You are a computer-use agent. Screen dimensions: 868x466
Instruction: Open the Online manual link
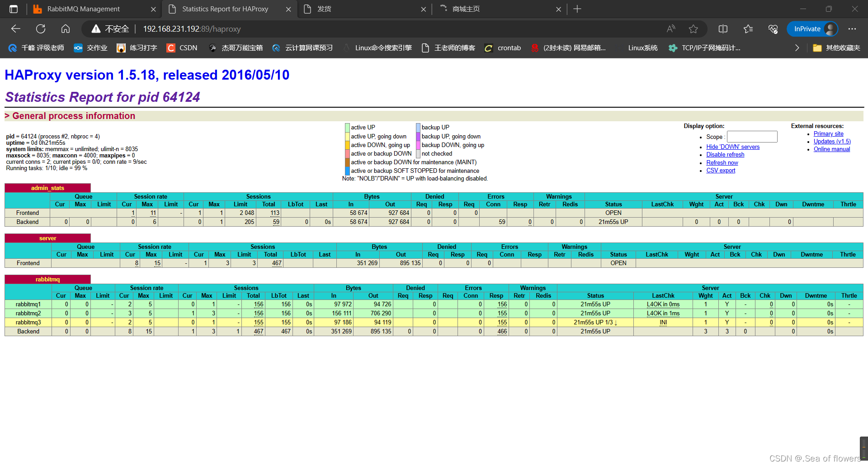tap(832, 149)
